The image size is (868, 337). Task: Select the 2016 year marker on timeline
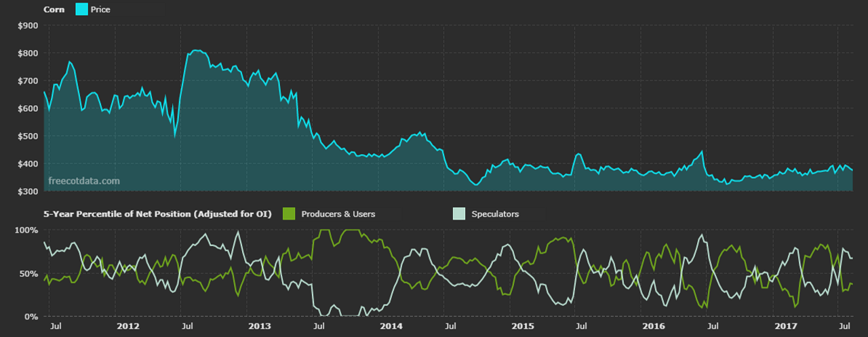tap(654, 327)
